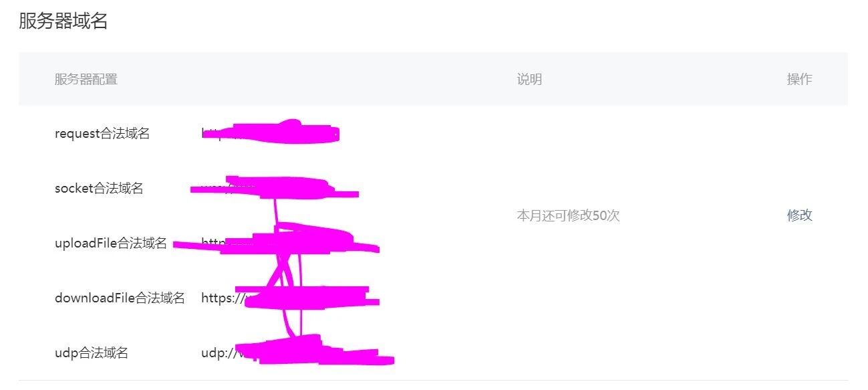The width and height of the screenshot is (868, 390).
Task: Select the uploadFile合法域名 label
Action: click(111, 243)
